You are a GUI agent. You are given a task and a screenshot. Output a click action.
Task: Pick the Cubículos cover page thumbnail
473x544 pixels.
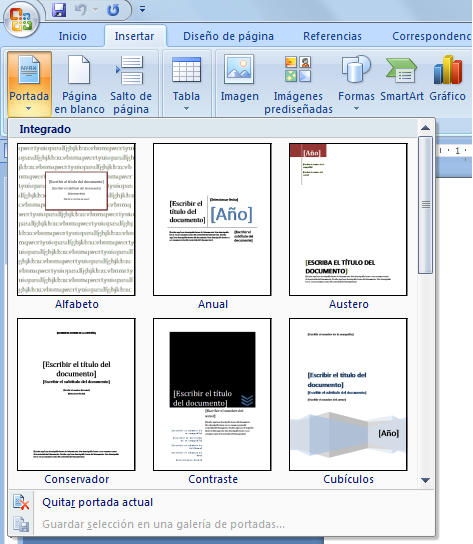click(348, 394)
